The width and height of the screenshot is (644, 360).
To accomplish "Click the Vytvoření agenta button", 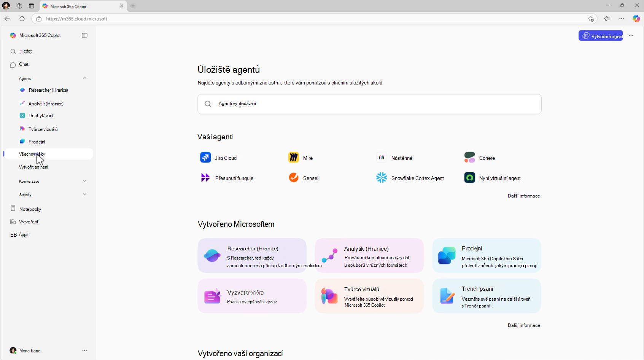I will tap(601, 35).
